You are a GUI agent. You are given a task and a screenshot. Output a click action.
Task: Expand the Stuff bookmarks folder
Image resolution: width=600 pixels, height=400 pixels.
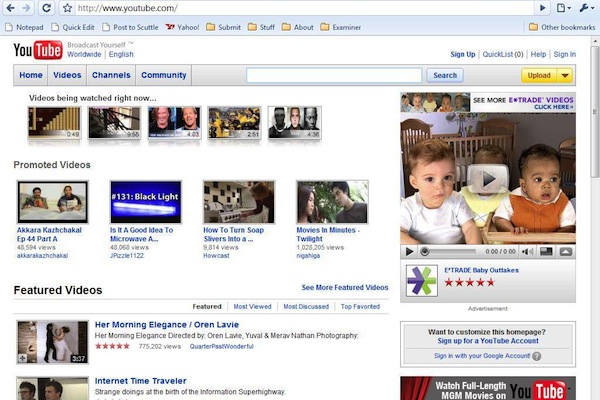click(262, 27)
